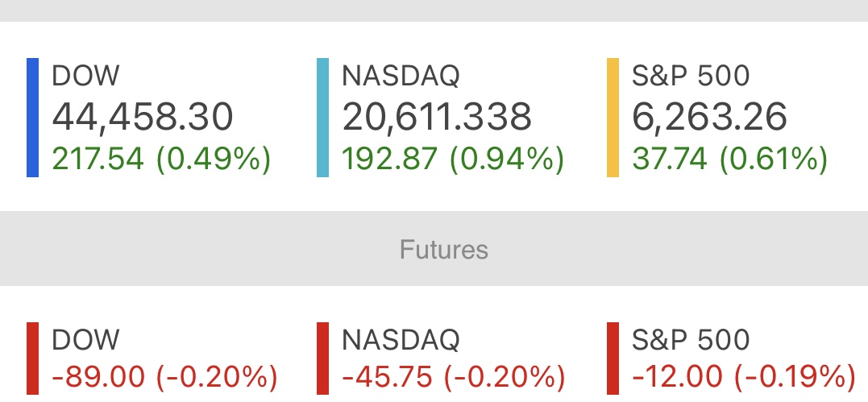Open the S&P 500 index label
This screenshot has height=402, width=868.
tap(691, 76)
